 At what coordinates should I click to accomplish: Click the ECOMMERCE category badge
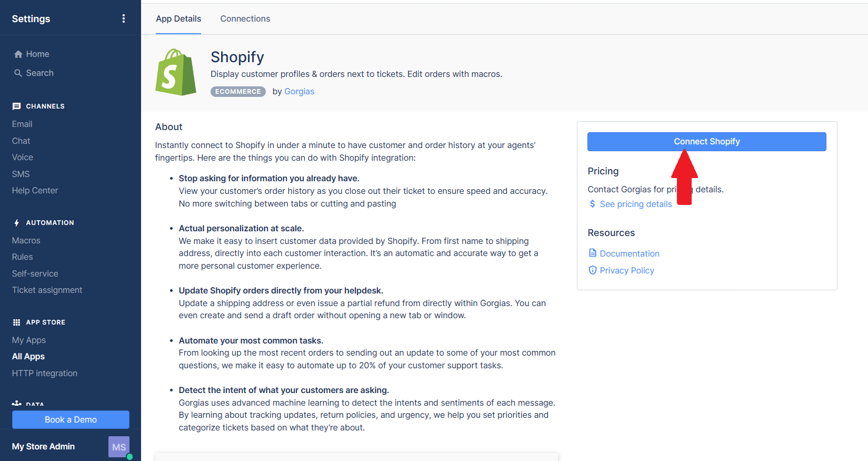(x=238, y=92)
